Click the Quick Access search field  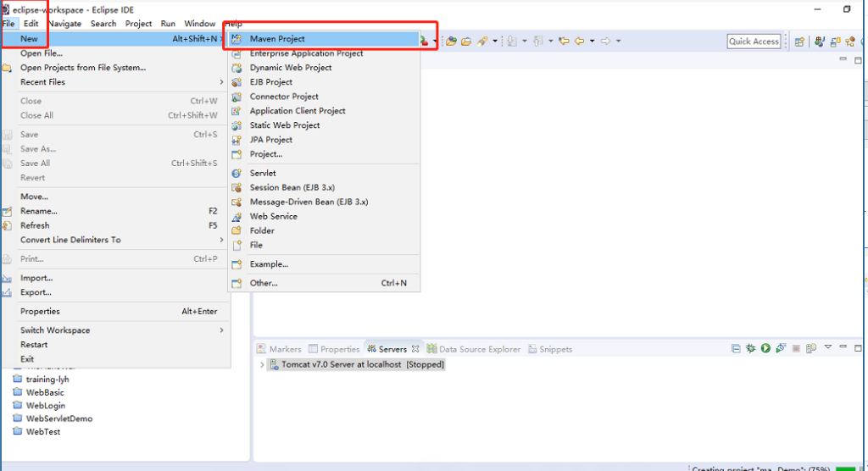click(x=754, y=41)
